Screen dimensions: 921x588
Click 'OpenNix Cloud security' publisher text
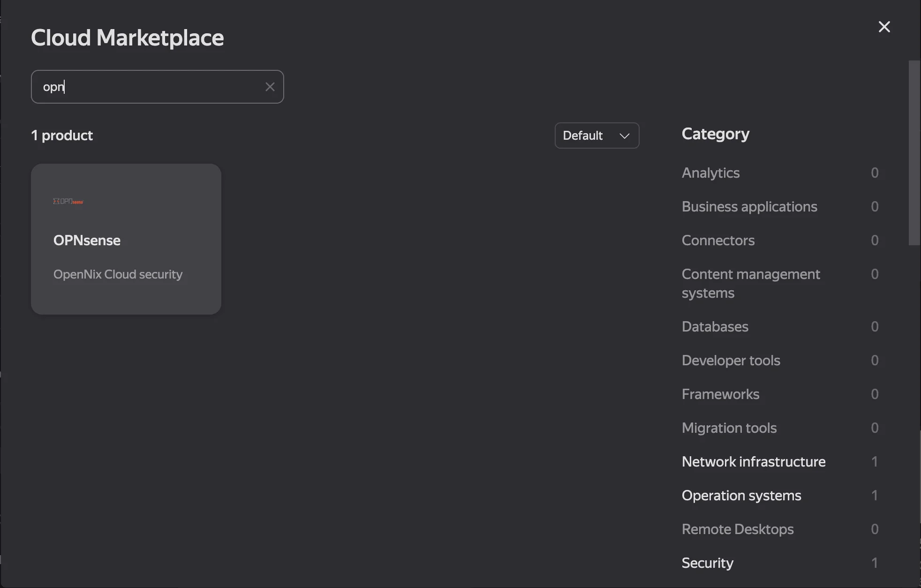(118, 274)
